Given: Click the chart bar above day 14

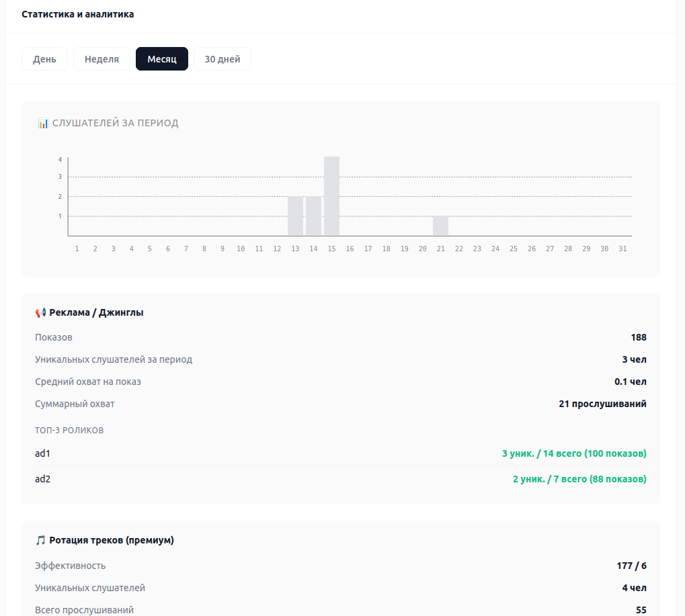Looking at the screenshot, I should 313,216.
